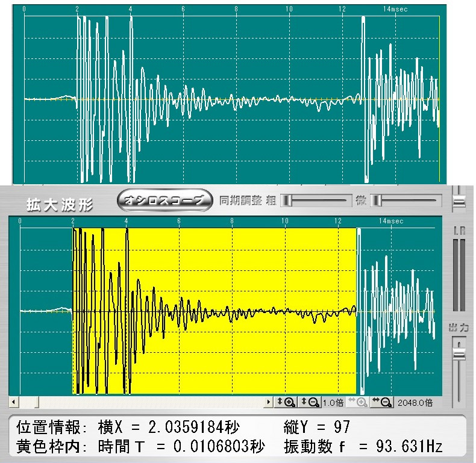Click the scrollbar right arrow button

(x=269, y=402)
